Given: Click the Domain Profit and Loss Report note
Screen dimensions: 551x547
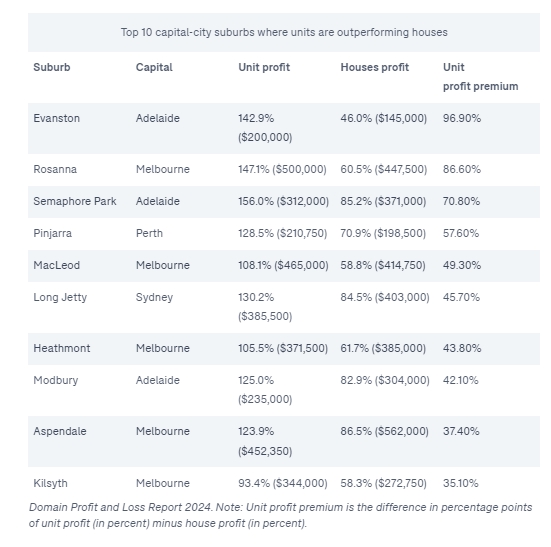Looking at the screenshot, I should [280, 515].
